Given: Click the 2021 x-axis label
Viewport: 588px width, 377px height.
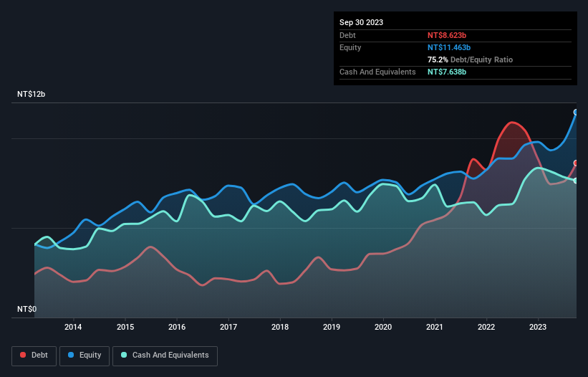Looking at the screenshot, I should pyautogui.click(x=435, y=327).
